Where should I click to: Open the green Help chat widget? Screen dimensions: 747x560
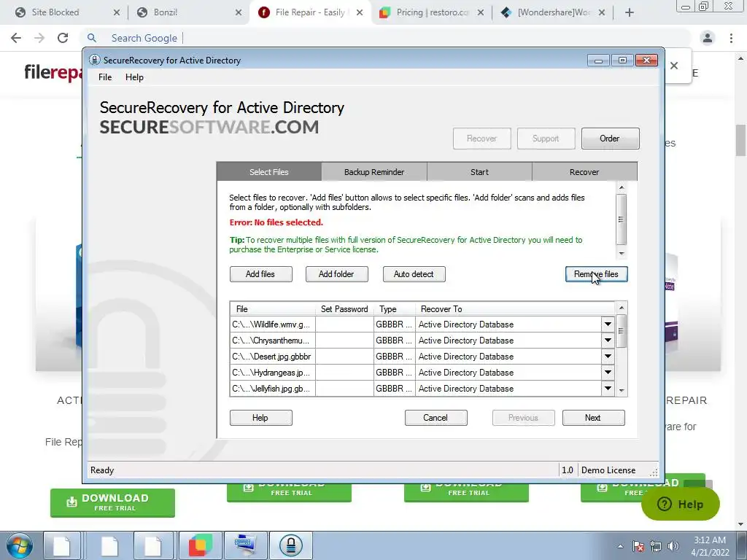click(x=681, y=504)
